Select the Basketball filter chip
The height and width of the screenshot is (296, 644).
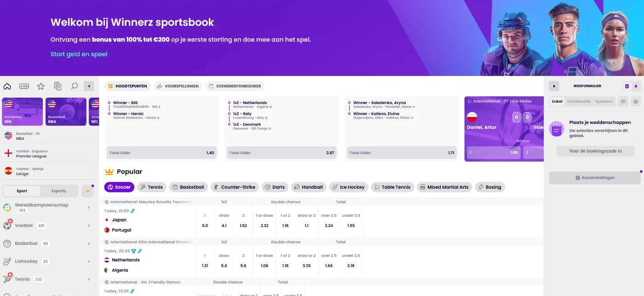(189, 187)
